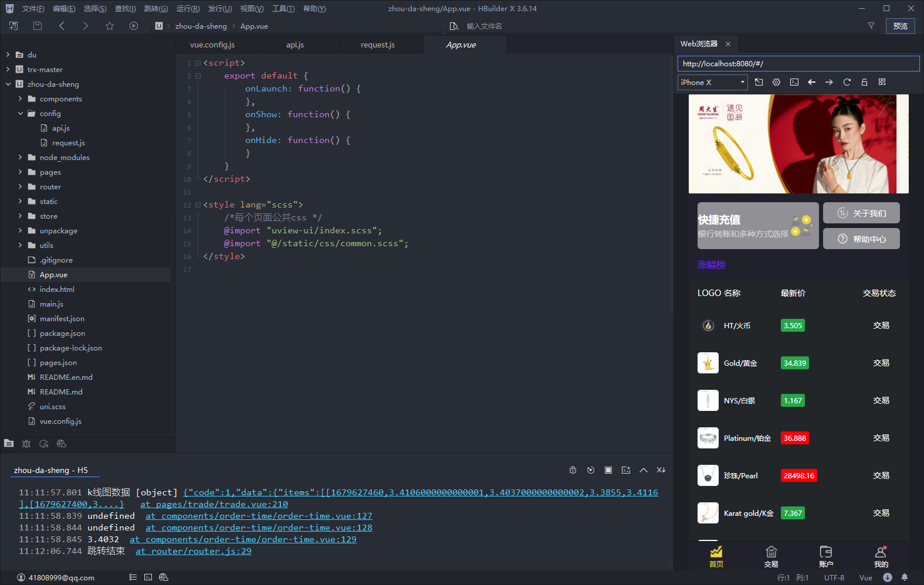
Task: Go back with the left chevron navigation icon
Action: [62, 26]
